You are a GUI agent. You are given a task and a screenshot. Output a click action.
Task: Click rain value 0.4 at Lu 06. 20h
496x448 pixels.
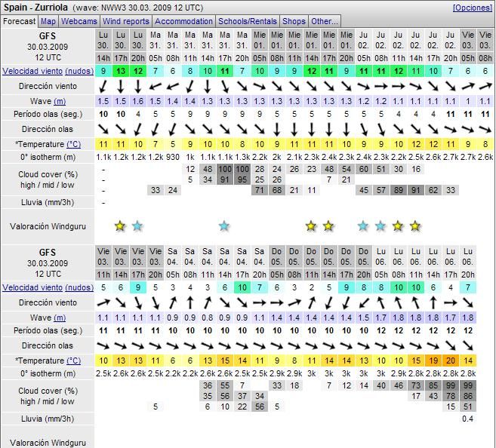(x=468, y=419)
